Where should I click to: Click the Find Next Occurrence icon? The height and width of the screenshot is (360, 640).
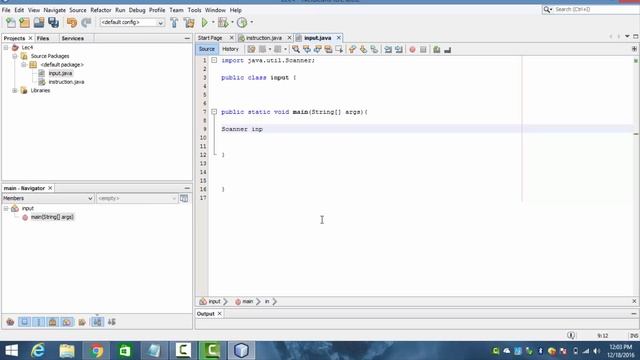318,49
